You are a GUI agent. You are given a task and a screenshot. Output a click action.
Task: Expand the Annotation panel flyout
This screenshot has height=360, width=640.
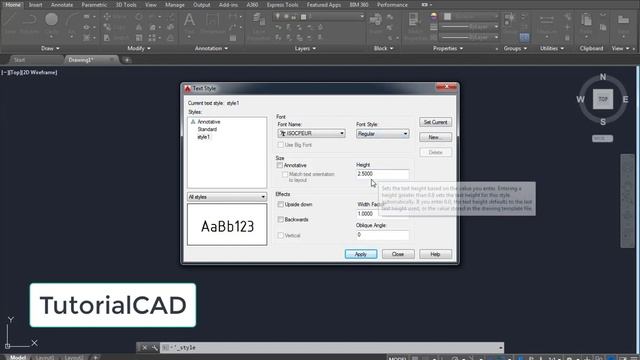[x=211, y=48]
